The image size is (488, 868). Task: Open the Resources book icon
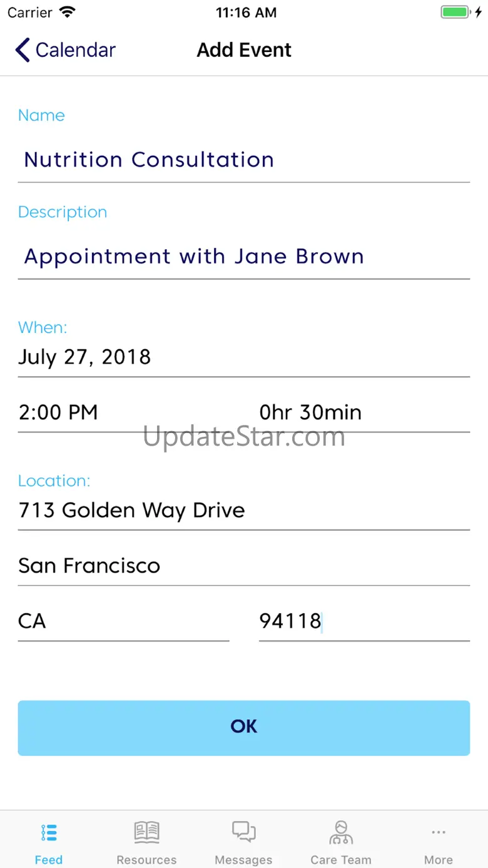point(146,833)
